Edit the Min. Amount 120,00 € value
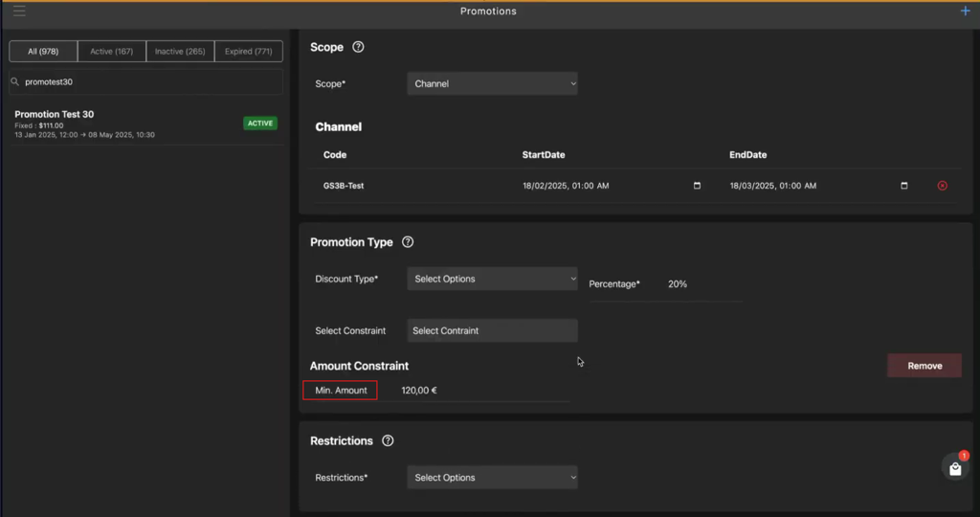This screenshot has width=980, height=517. pyautogui.click(x=484, y=390)
